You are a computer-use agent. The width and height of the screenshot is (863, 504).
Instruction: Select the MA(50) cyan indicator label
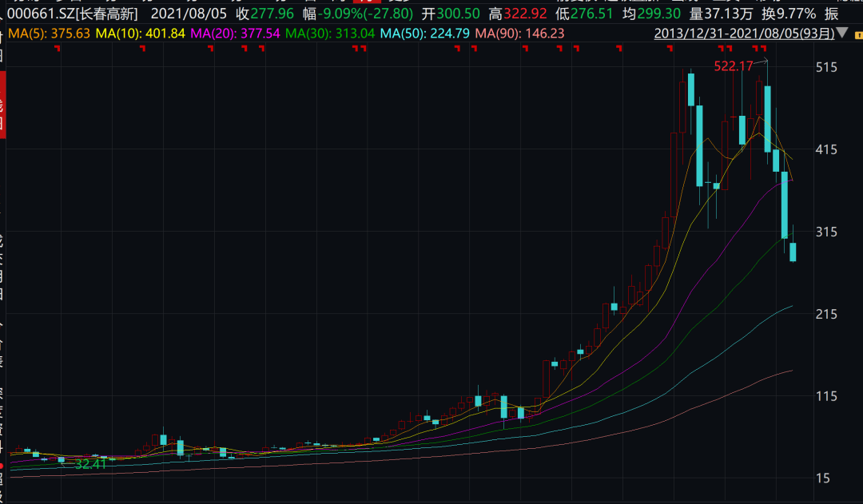(x=425, y=34)
